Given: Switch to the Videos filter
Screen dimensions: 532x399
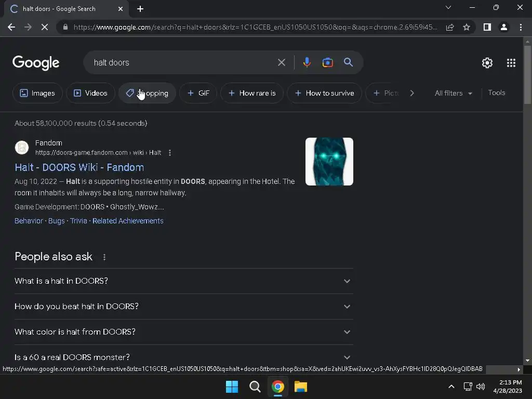Looking at the screenshot, I should (x=90, y=93).
